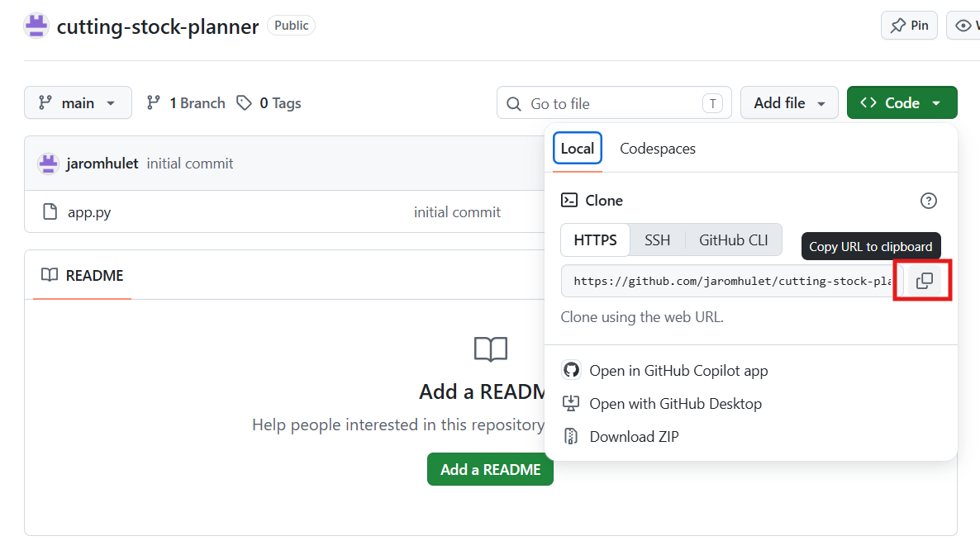
Task: Click the Go to file search field
Action: (x=614, y=102)
